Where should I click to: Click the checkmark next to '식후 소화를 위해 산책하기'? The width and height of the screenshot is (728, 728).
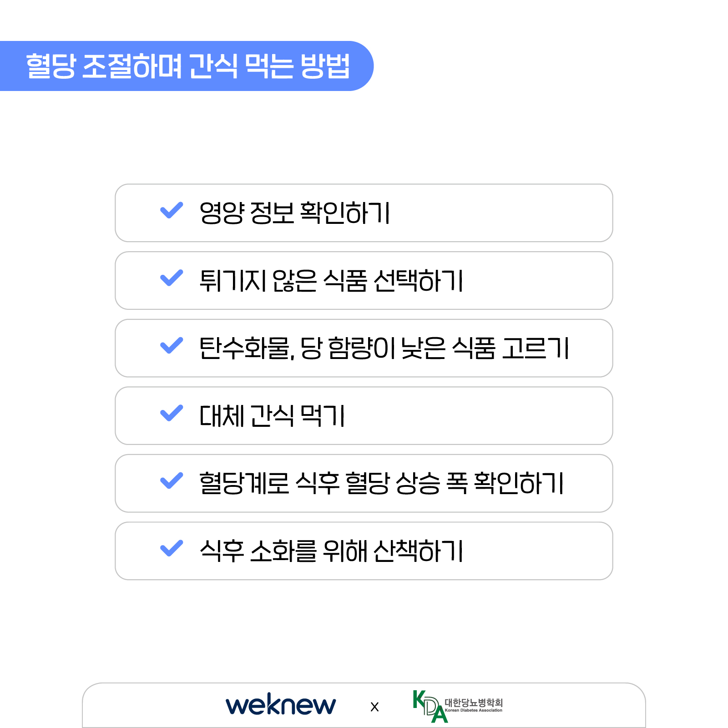pos(172,548)
